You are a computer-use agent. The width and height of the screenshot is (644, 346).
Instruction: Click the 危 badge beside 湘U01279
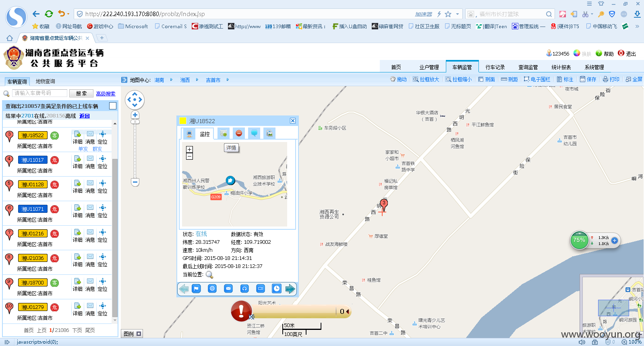55,307
